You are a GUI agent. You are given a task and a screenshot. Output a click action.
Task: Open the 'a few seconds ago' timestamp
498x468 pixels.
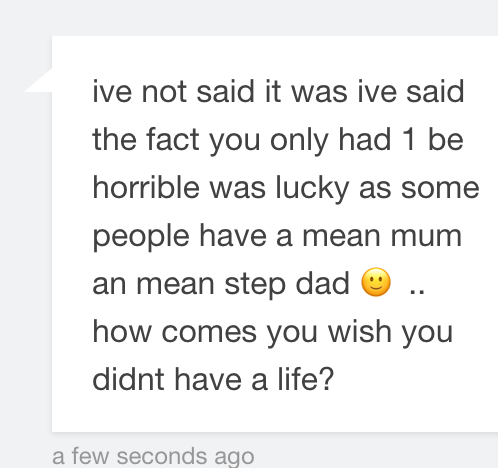(153, 457)
